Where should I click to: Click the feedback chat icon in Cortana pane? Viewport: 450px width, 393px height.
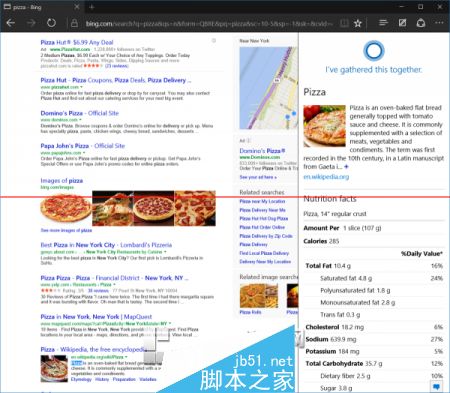coord(436,387)
